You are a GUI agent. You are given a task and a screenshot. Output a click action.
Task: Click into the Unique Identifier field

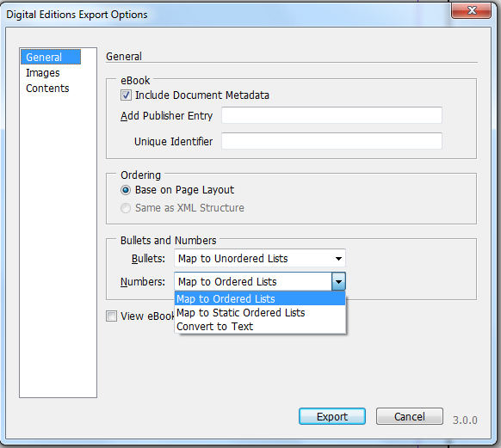tap(331, 141)
